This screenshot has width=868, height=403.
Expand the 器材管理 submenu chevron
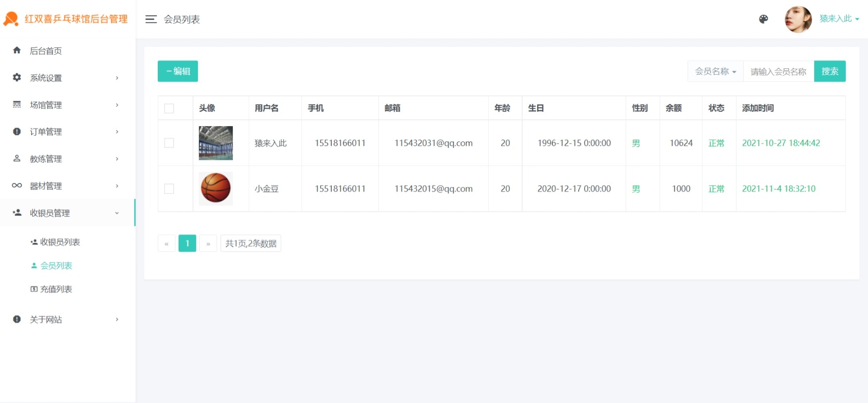click(x=117, y=186)
